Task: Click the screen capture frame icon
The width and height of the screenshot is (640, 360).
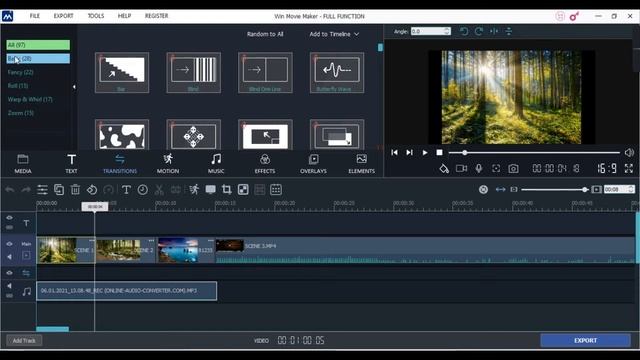Action: [x=496, y=168]
